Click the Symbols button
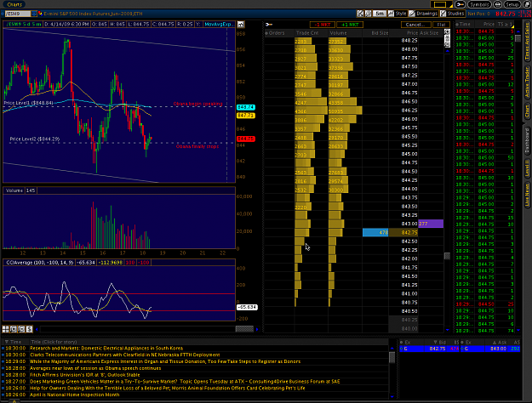The width and height of the screenshot is (532, 403). (479, 4)
